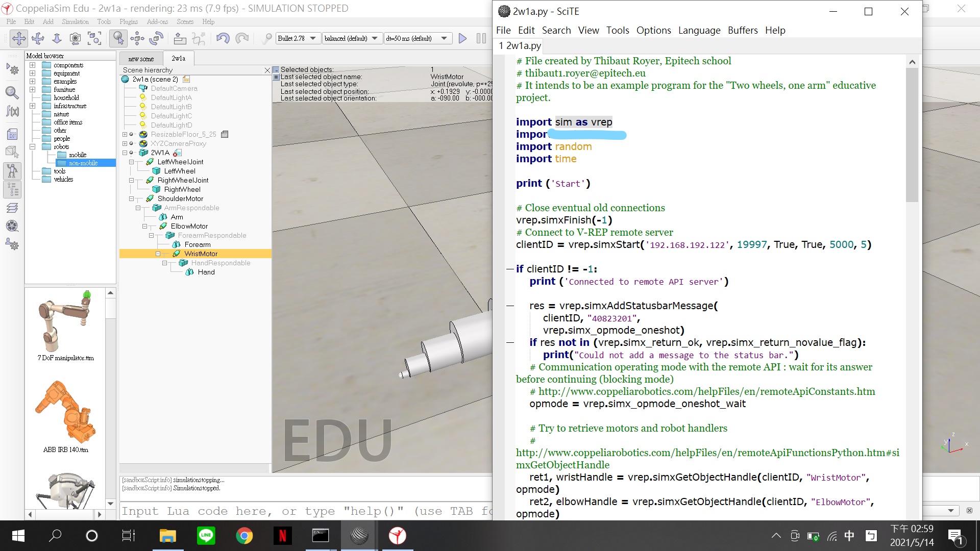Select the object translate tool
Image resolution: width=980 pixels, height=551 pixels.
pyautogui.click(x=137, y=38)
